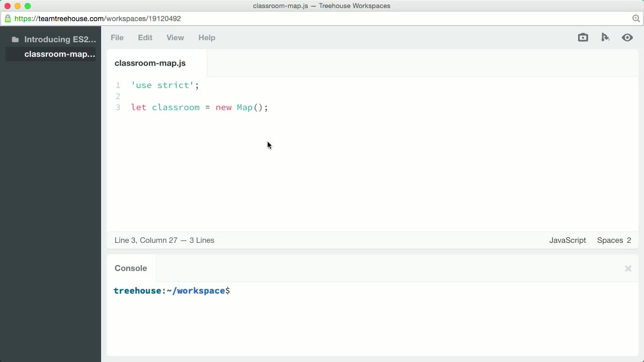Select the Console tab

coord(131,268)
